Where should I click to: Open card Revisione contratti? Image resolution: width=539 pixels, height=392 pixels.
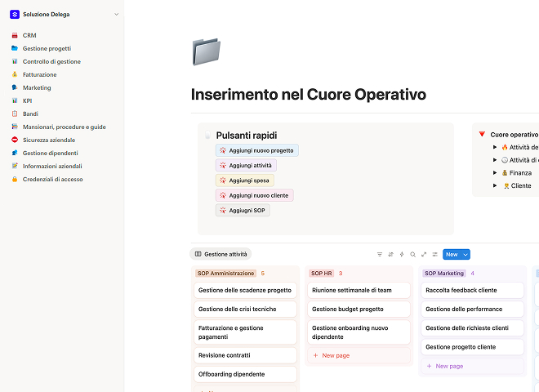pos(245,355)
